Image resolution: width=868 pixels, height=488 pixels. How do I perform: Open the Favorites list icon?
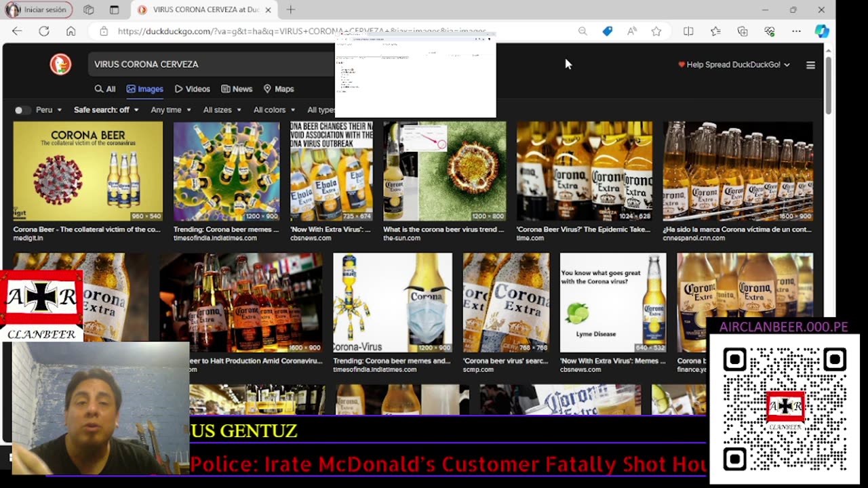(x=715, y=31)
